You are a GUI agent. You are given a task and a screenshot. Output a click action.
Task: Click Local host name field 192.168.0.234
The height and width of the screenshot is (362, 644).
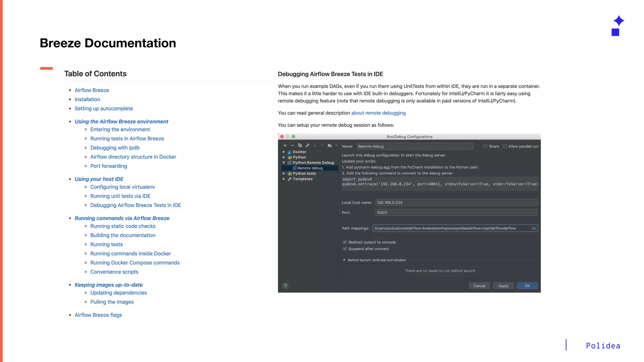[x=456, y=203]
